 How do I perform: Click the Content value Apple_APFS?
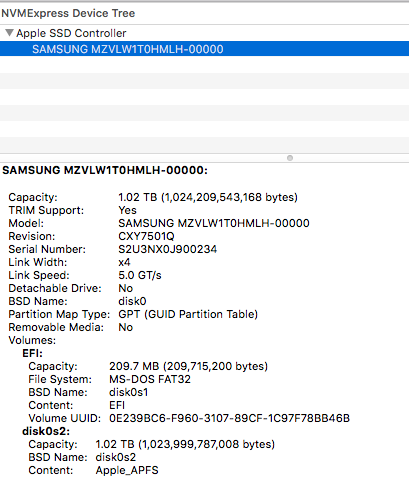click(x=127, y=470)
